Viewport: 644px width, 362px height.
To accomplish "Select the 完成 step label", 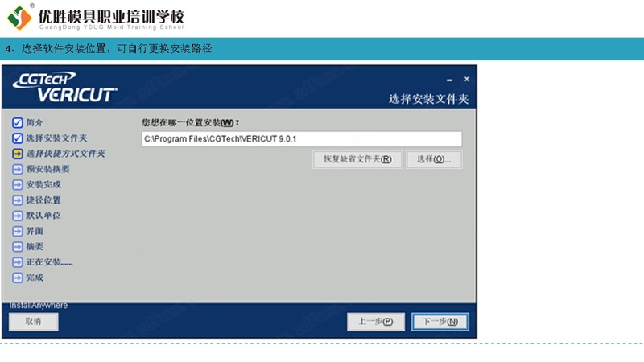I will pos(35,278).
